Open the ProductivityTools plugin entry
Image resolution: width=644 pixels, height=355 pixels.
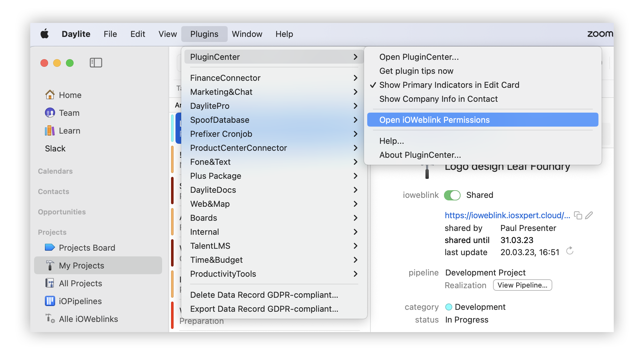(274, 274)
